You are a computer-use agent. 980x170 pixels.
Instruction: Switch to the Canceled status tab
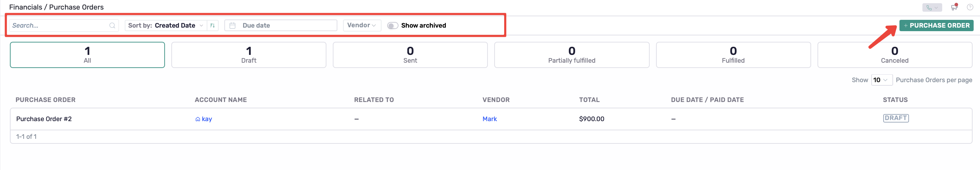tap(894, 55)
